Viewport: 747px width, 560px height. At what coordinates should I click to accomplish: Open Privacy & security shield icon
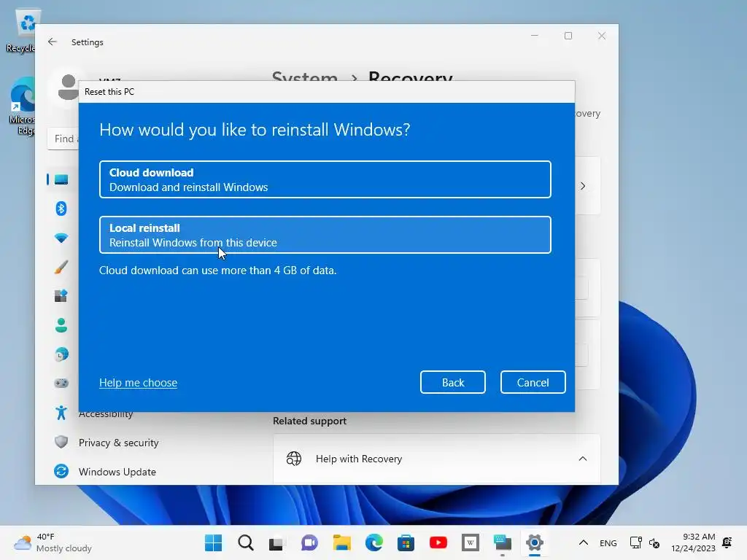pos(61,442)
